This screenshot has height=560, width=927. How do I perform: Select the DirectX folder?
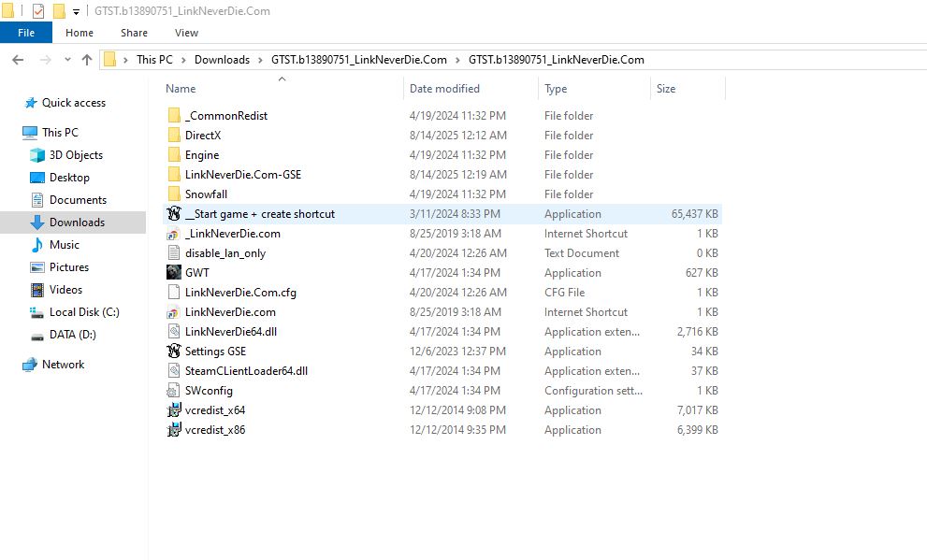pyautogui.click(x=202, y=136)
